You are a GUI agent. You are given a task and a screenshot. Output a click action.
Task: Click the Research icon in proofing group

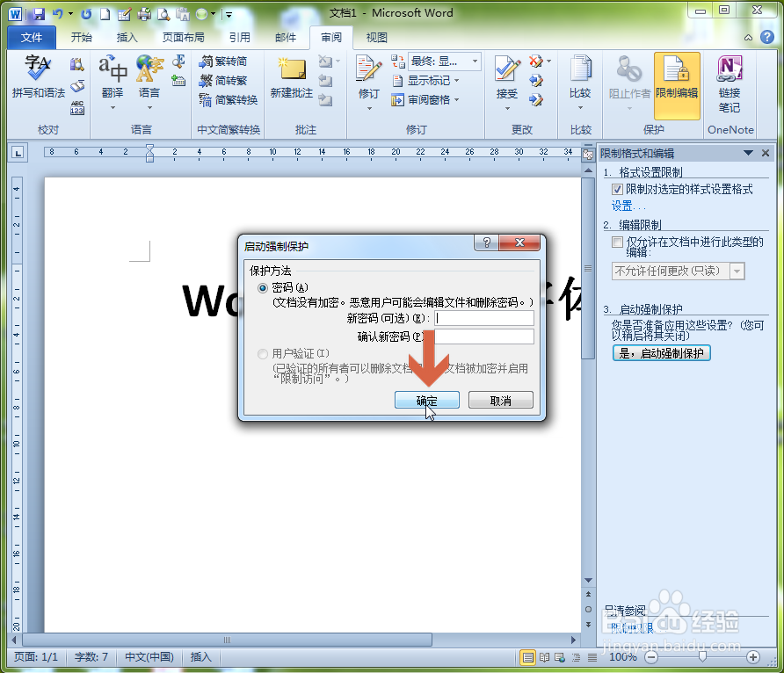76,64
